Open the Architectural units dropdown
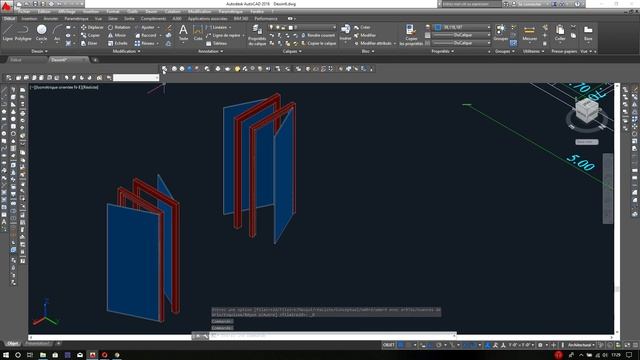The height and width of the screenshot is (360, 640). coord(581,345)
